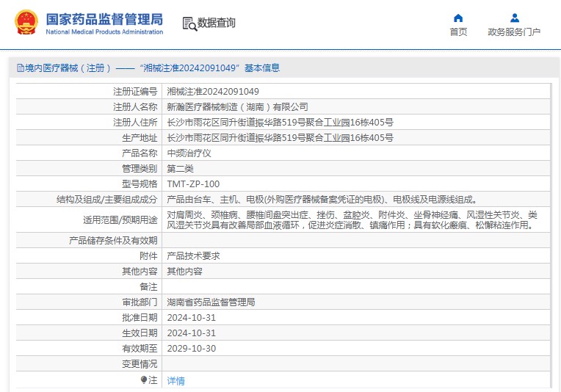Click the 产品技术要求 attachment cell

193,256
